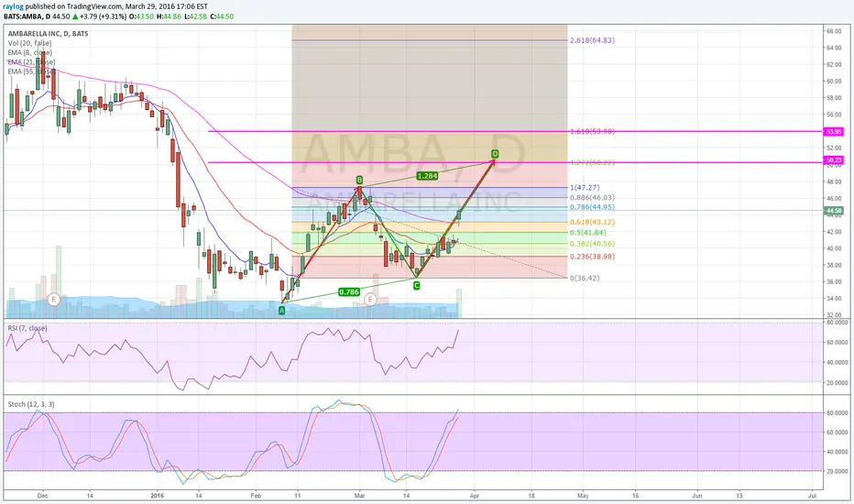The height and width of the screenshot is (504, 854).
Task: Click the BATS:AMBA, D symbol header text
Action: click(27, 16)
